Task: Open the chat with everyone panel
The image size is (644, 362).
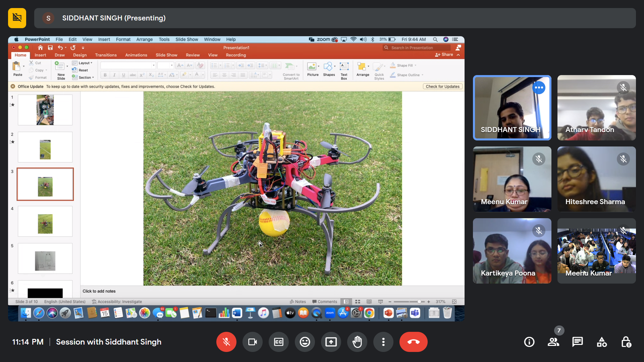Action: pyautogui.click(x=577, y=342)
